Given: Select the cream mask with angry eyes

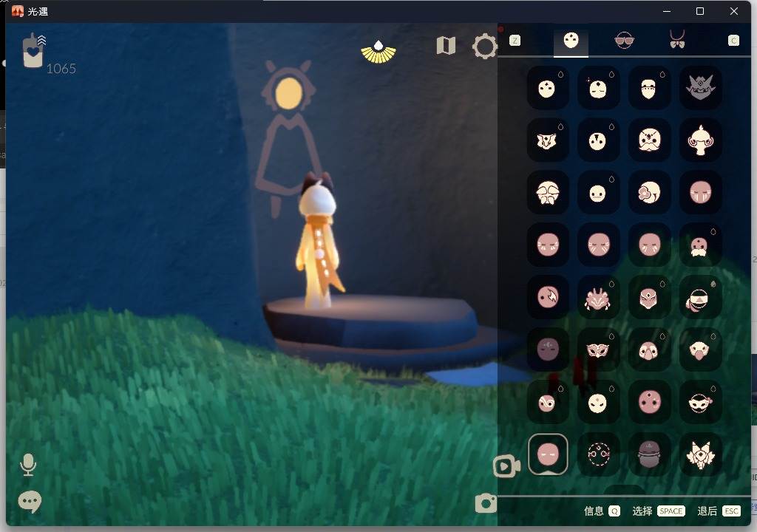Looking at the screenshot, I should (x=598, y=400).
